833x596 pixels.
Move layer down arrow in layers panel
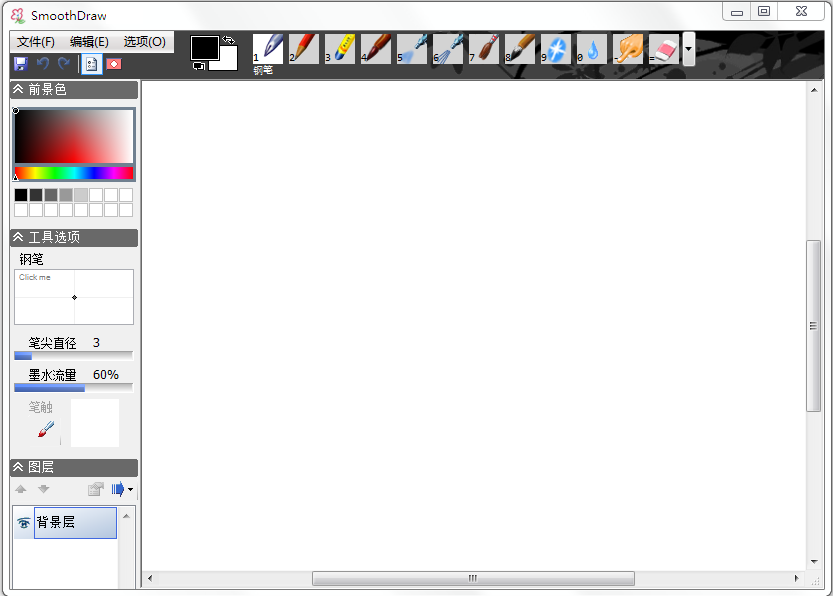pos(44,489)
